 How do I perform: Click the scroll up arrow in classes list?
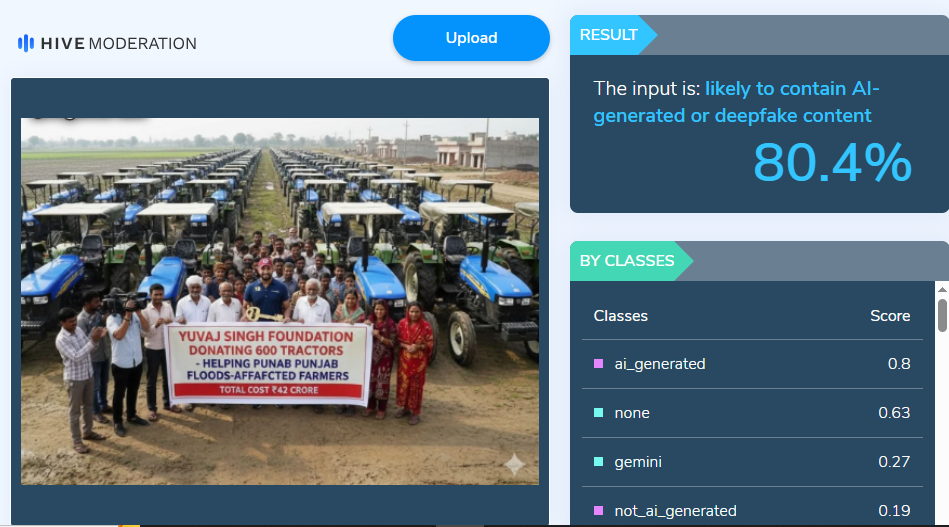coord(942,289)
